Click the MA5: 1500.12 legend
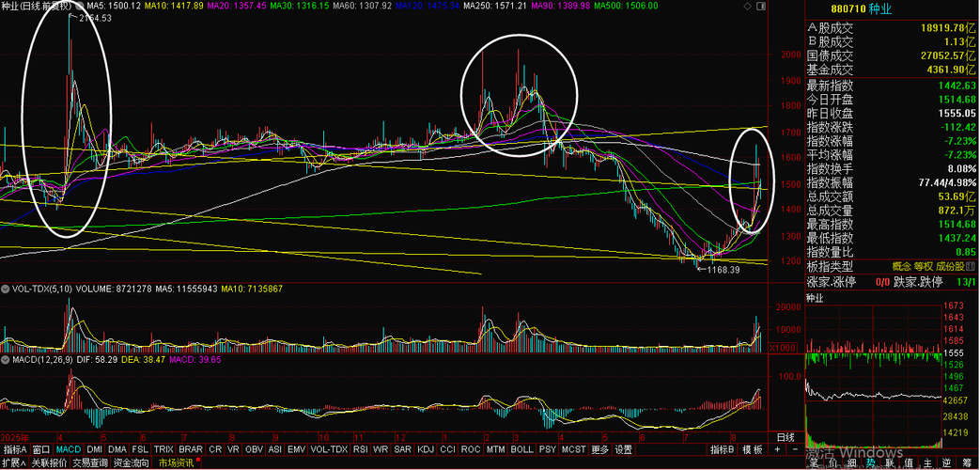This screenshot has height=470, width=980. (x=115, y=6)
